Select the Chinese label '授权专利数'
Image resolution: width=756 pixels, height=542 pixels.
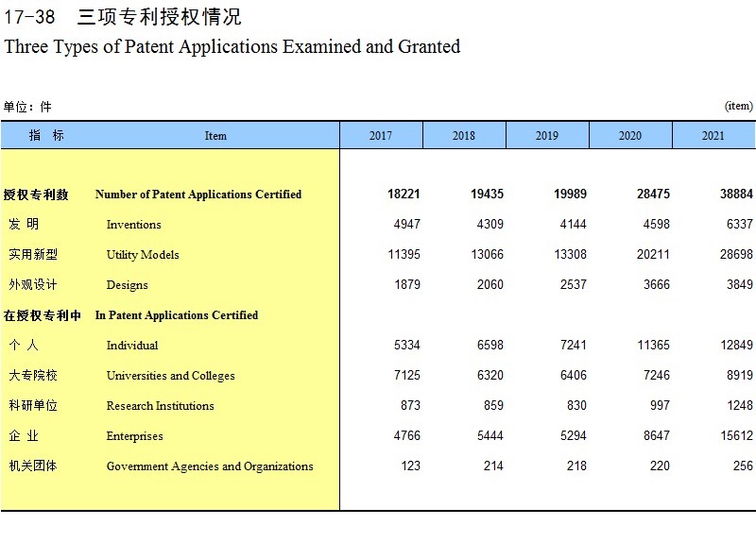click(x=36, y=195)
